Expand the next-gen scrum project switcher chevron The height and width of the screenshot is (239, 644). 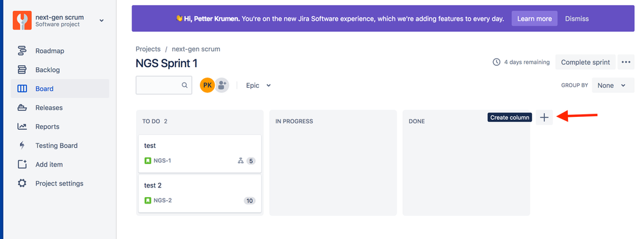pos(101,21)
